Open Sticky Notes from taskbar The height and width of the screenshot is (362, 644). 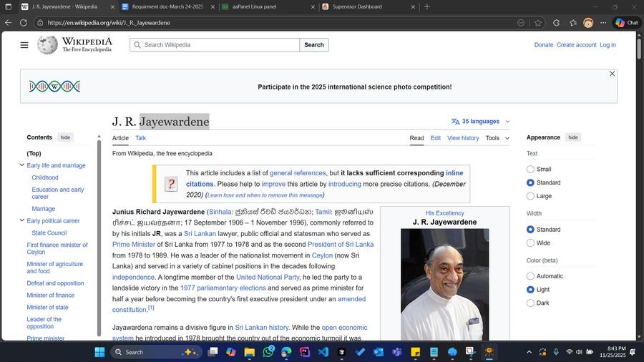pyautogui.click(x=415, y=352)
